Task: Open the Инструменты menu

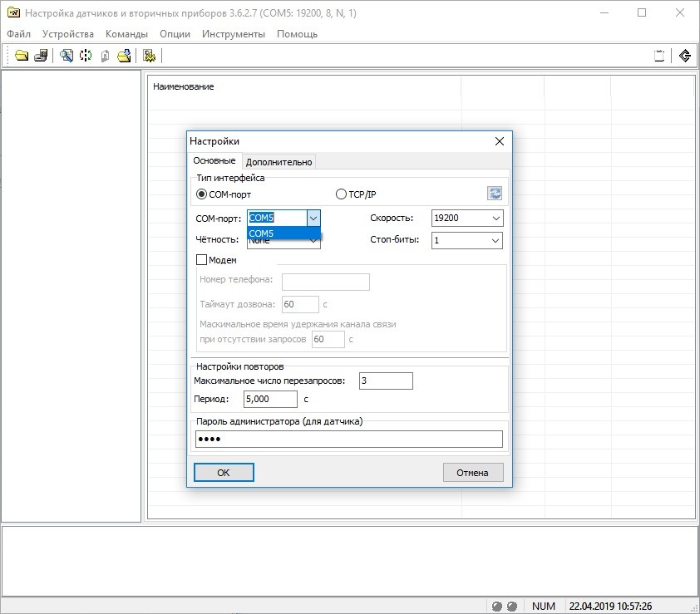Action: tap(234, 34)
